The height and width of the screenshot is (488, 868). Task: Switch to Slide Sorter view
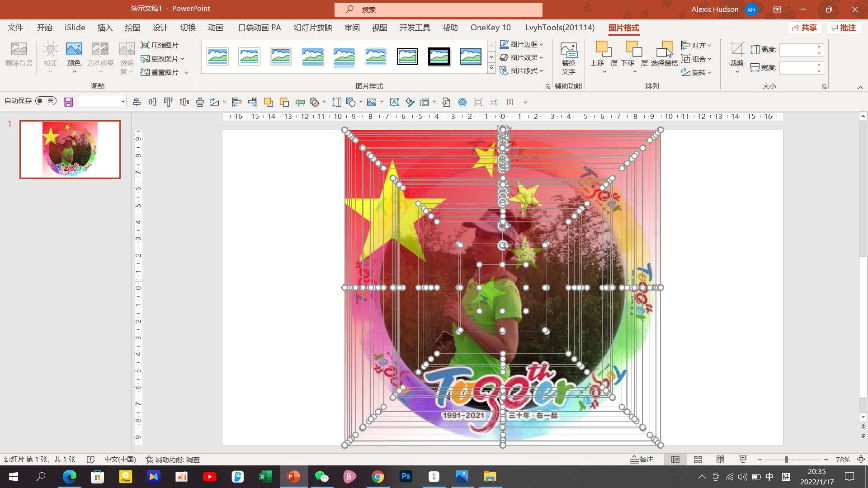698,459
